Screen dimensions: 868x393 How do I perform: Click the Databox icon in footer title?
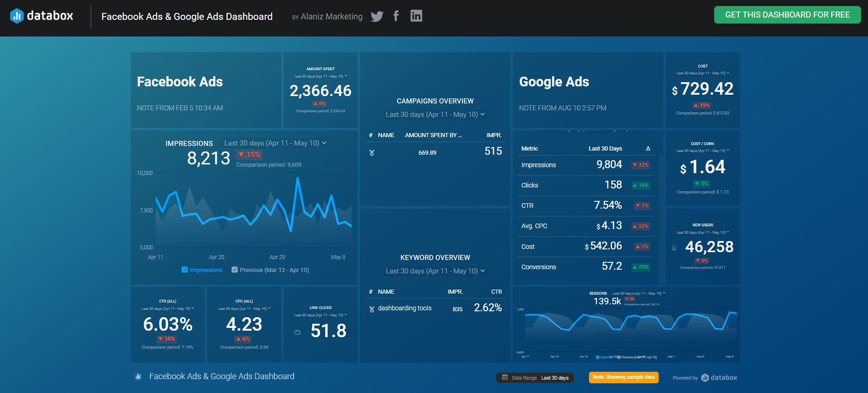[x=138, y=376]
